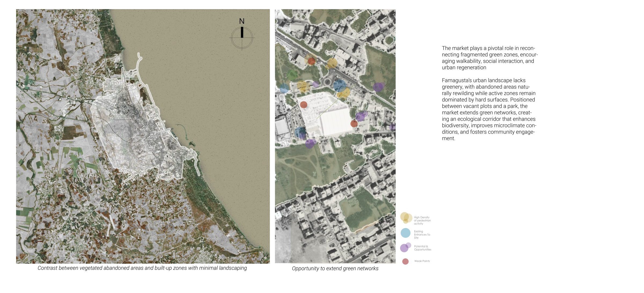The image size is (644, 293).
Task: Click the blue Existing Entrances legend circle
Action: click(405, 233)
